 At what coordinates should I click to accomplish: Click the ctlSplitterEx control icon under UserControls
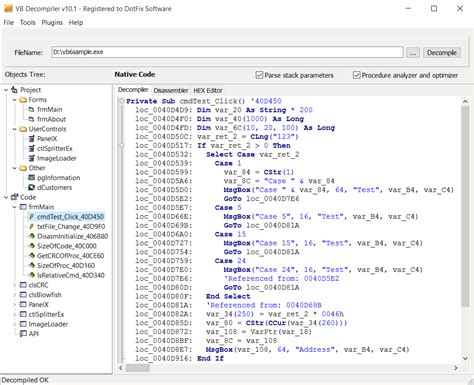click(x=32, y=148)
